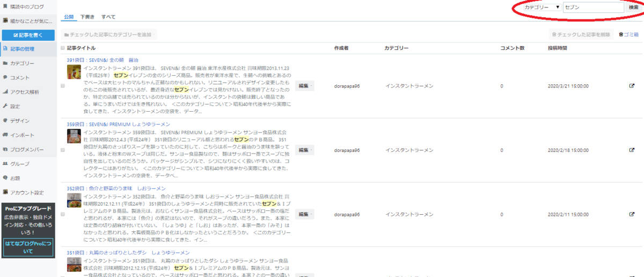
Task: Open the カテゴリー folder item in sidebar
Action: 28,63
